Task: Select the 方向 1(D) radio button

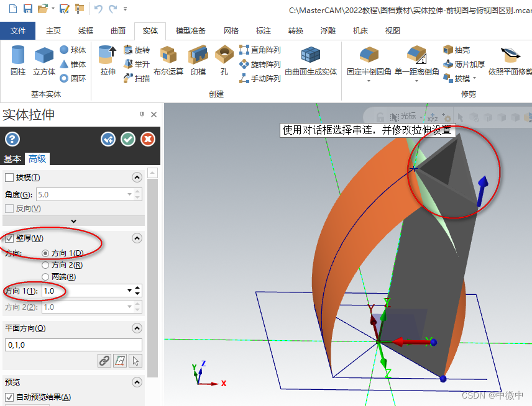Action: 45,253
